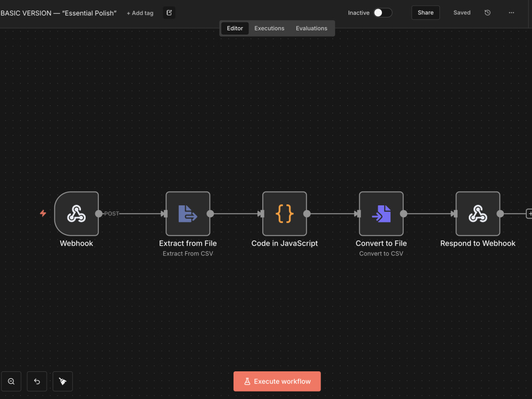Select the Code in JavaScript node
Screen dimensions: 532x399
tap(285, 213)
